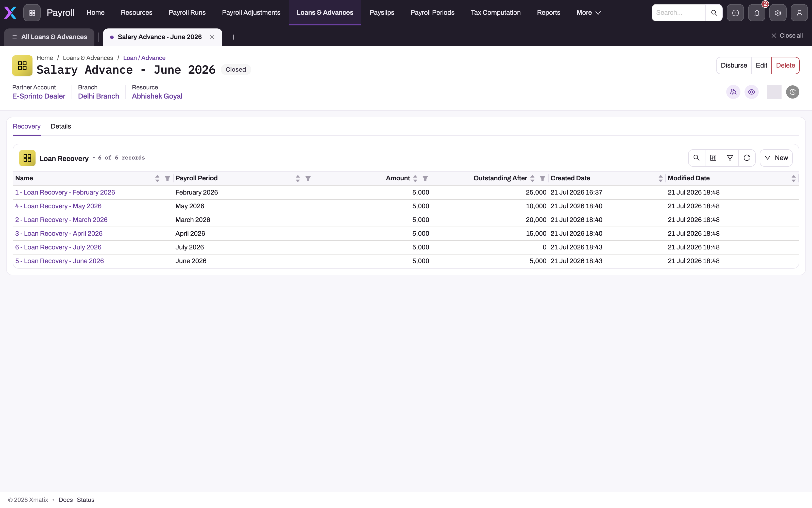Open 6 - Loan Recovery - July 2026
Viewport: 812px width, 508px height.
[x=58, y=248]
